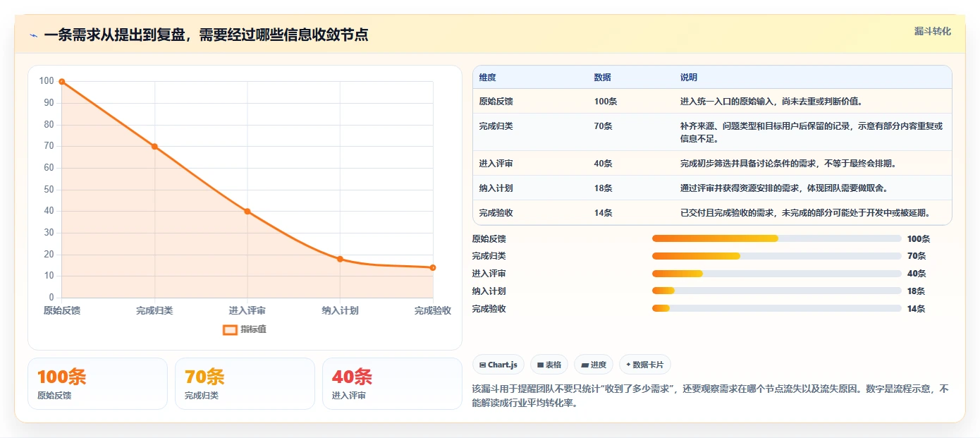Viewport: 980px width, 438px height.
Task: Click the 纳入计划 progress bar
Action: (x=777, y=291)
